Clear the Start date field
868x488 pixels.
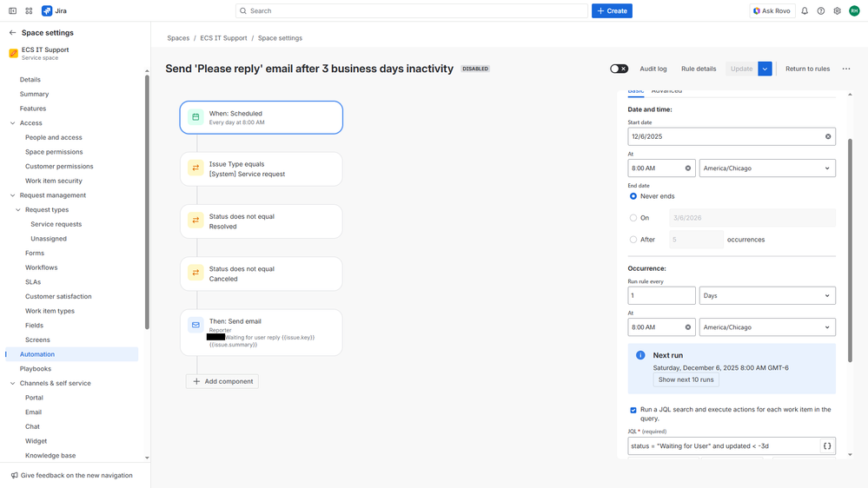point(828,136)
